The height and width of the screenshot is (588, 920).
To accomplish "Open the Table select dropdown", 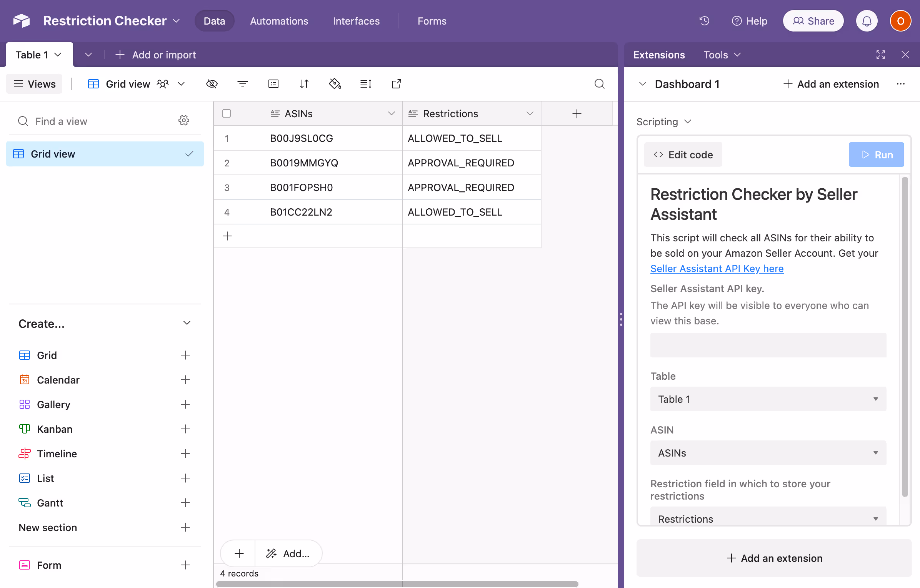I will click(768, 399).
